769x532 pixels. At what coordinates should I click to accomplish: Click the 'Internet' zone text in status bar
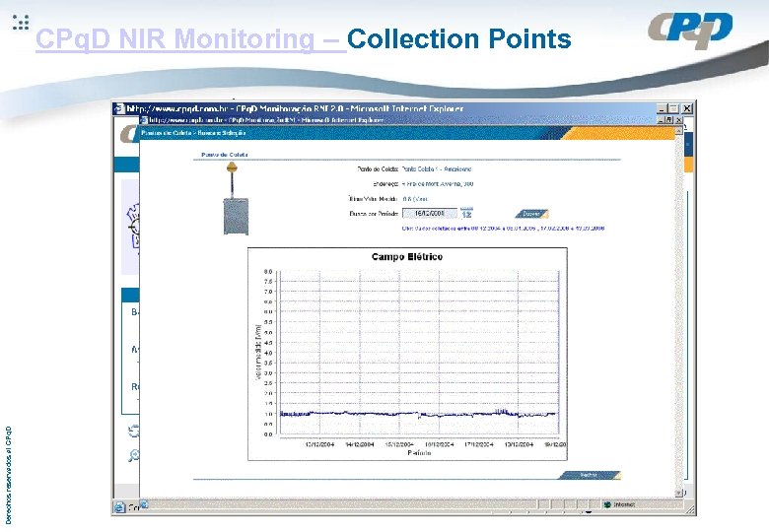(x=624, y=504)
